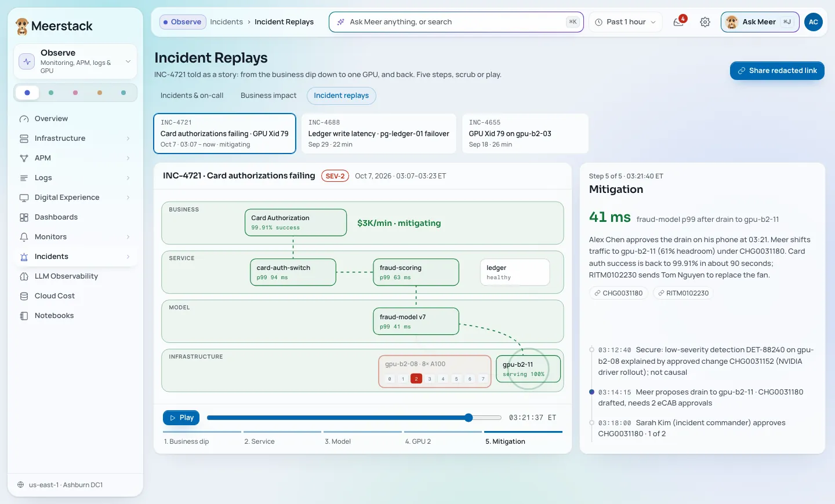Jump to step 1. Business dip

pos(202,439)
